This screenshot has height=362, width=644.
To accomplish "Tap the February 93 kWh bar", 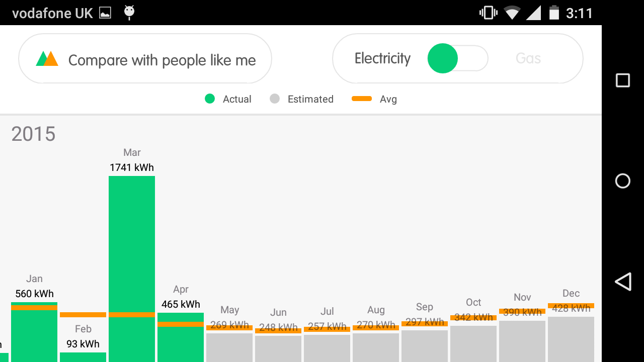I will (x=83, y=356).
